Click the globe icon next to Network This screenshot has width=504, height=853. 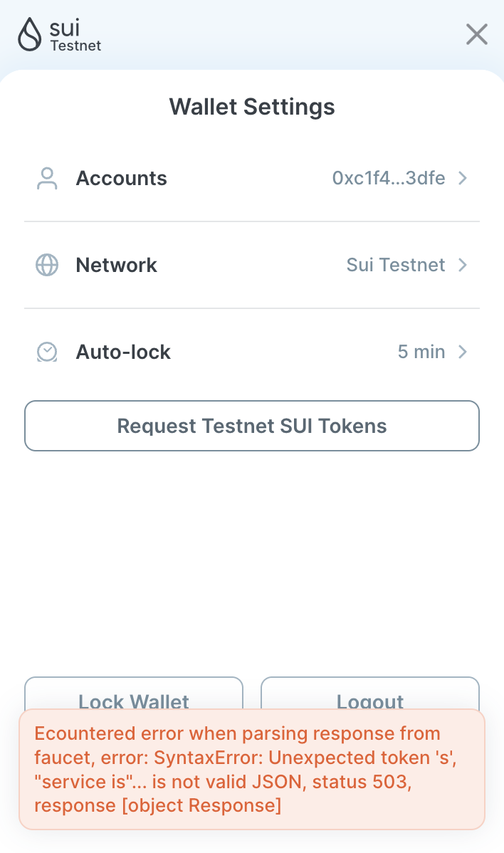[46, 265]
